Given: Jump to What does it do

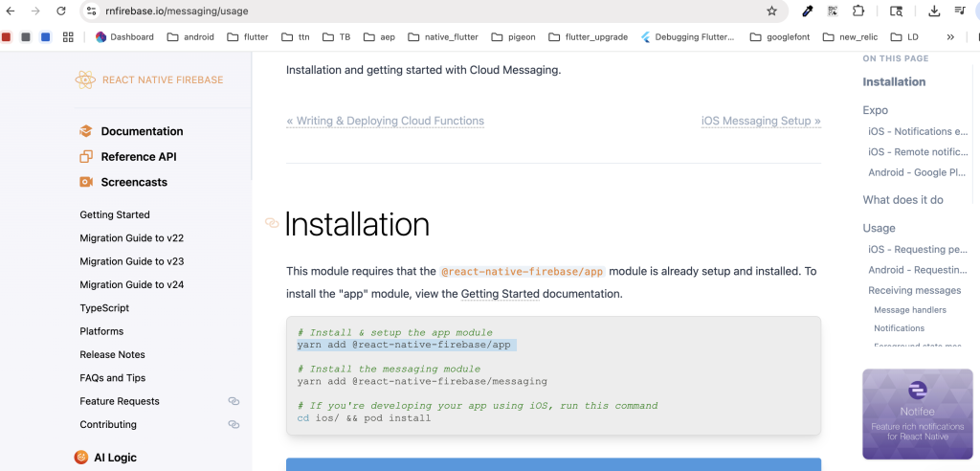Looking at the screenshot, I should tap(903, 199).
